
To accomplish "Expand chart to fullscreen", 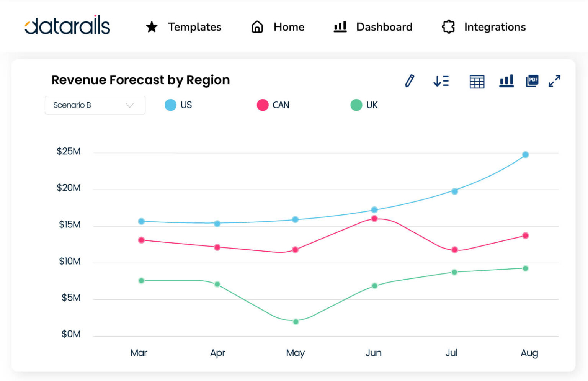I will (x=554, y=81).
